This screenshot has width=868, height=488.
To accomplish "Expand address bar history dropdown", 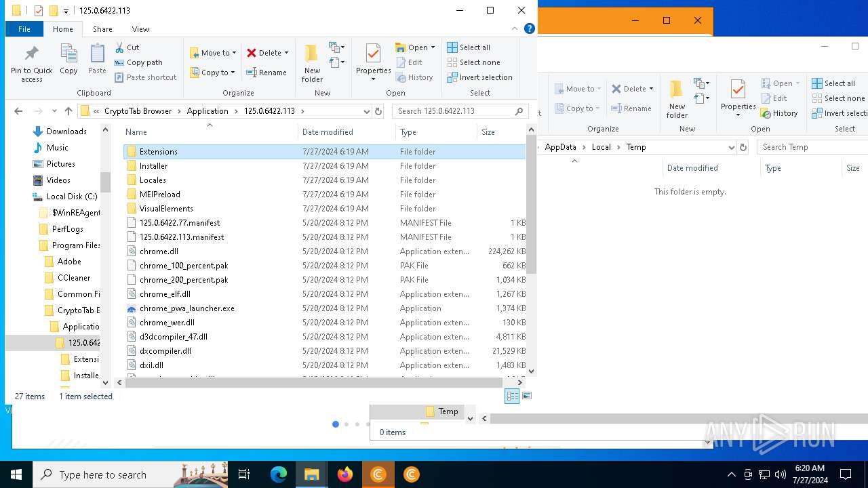I will (366, 111).
